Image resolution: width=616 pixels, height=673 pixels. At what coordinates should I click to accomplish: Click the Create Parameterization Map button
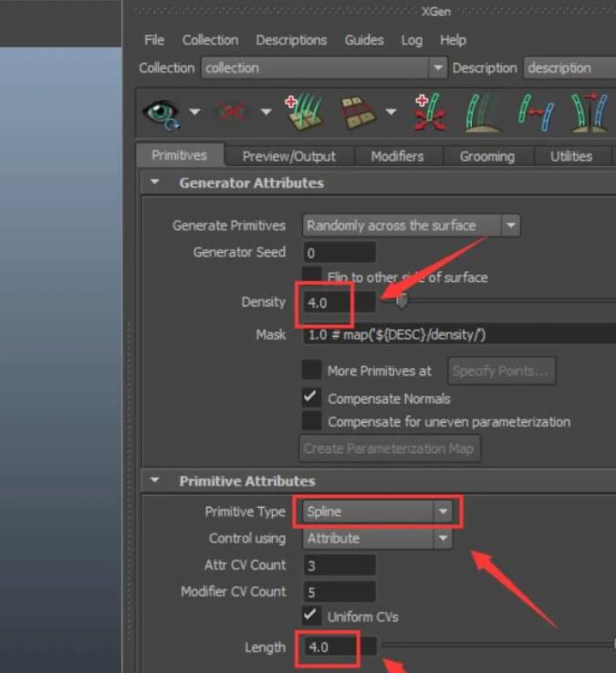pyautogui.click(x=391, y=448)
